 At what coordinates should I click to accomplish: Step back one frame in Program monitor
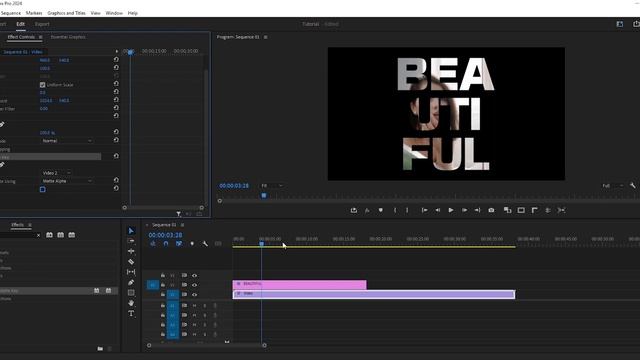coord(438,210)
